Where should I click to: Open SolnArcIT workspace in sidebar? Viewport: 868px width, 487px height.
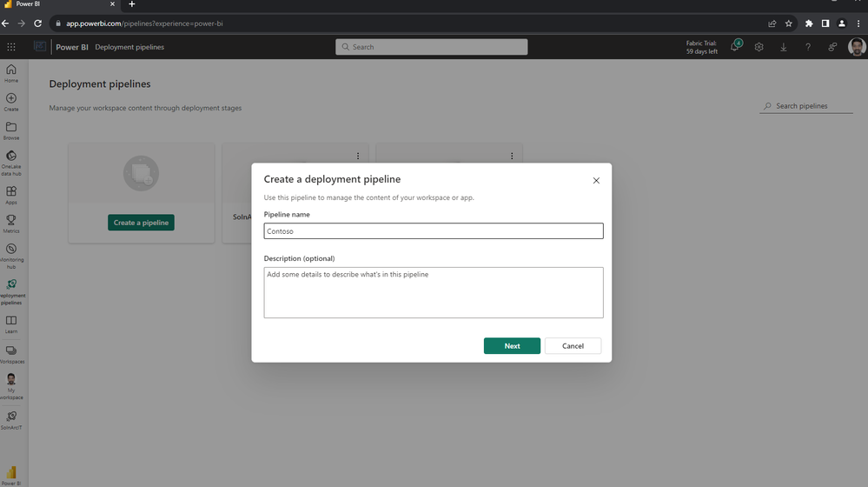(11, 419)
